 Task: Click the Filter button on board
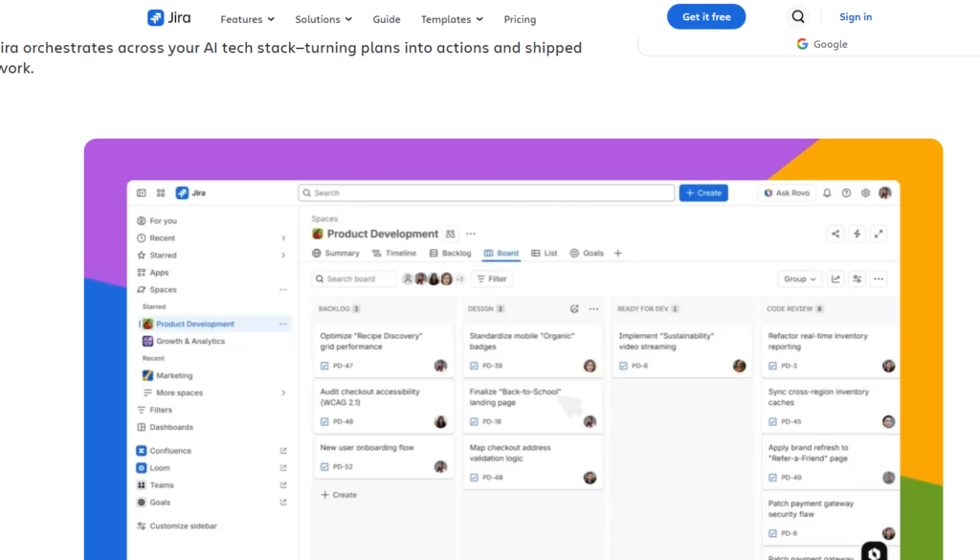492,279
